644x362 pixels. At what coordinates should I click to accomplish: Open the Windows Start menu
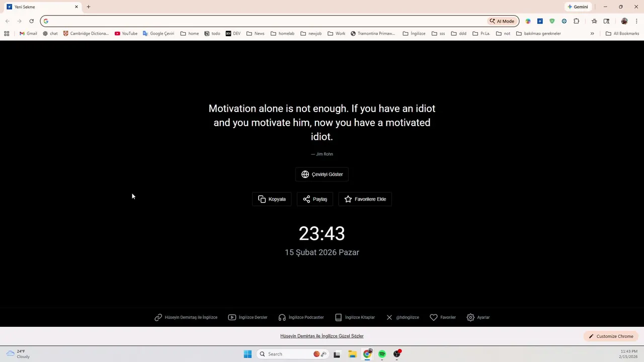pyautogui.click(x=248, y=354)
